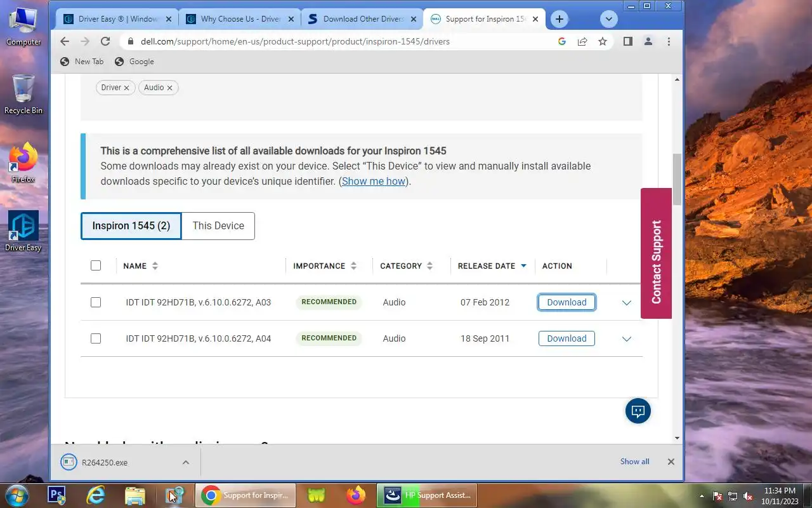
Task: Show hidden tray icons arrow
Action: [702, 496]
